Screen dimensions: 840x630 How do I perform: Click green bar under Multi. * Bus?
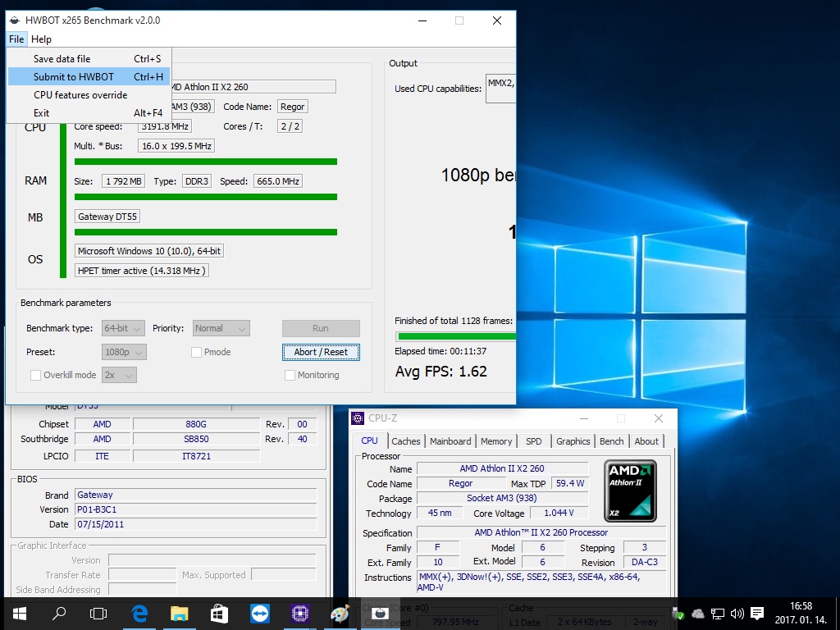click(x=206, y=162)
